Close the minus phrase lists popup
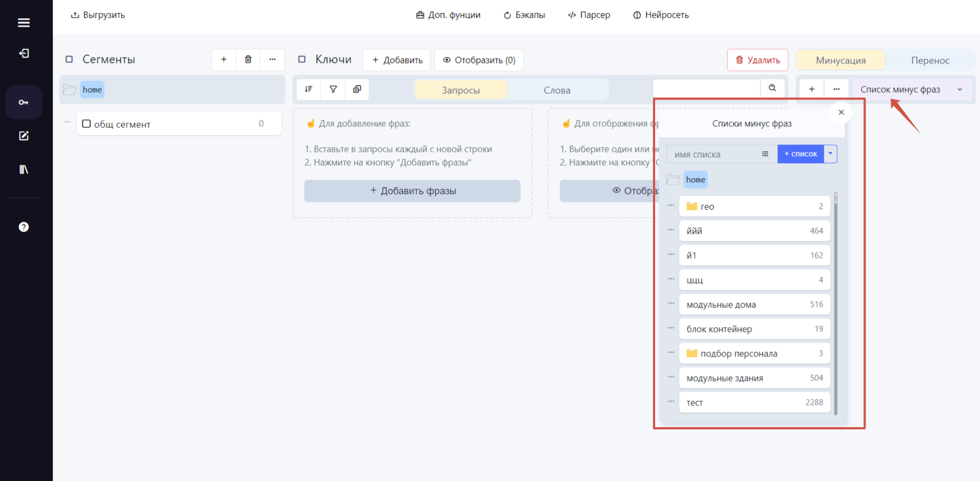 pyautogui.click(x=841, y=112)
